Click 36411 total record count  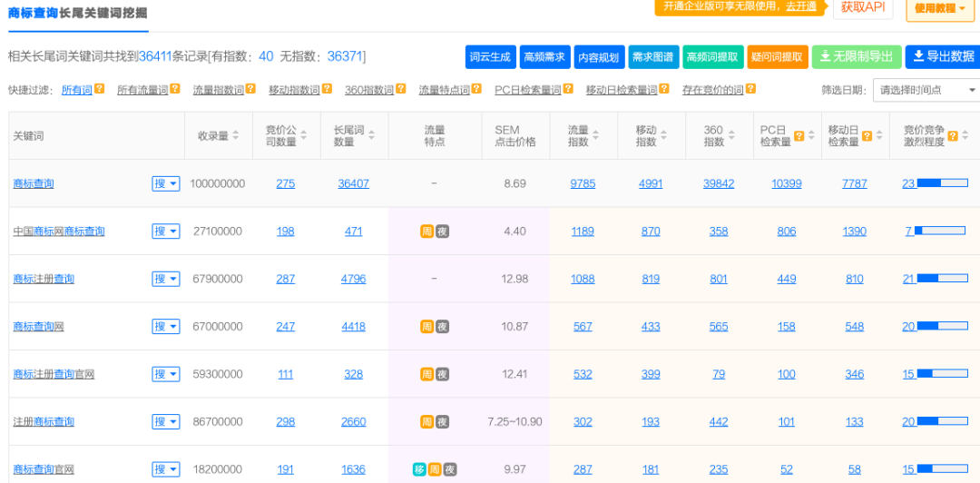tap(155, 56)
